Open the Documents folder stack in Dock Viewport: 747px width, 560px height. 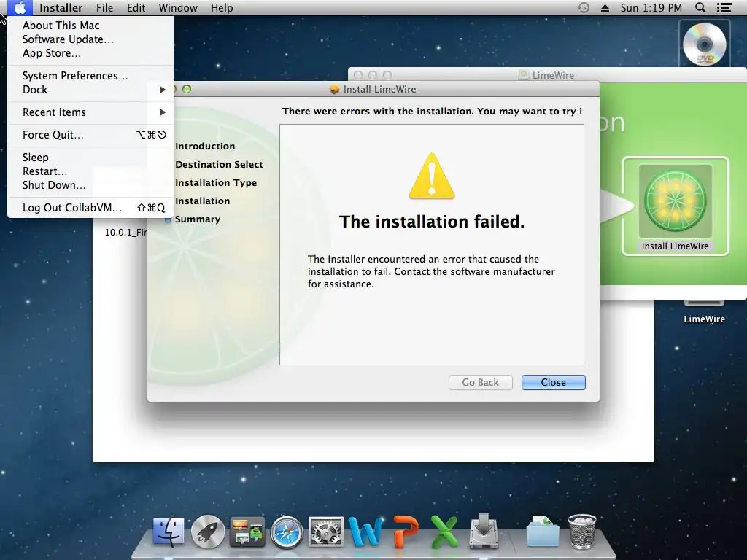pos(543,532)
